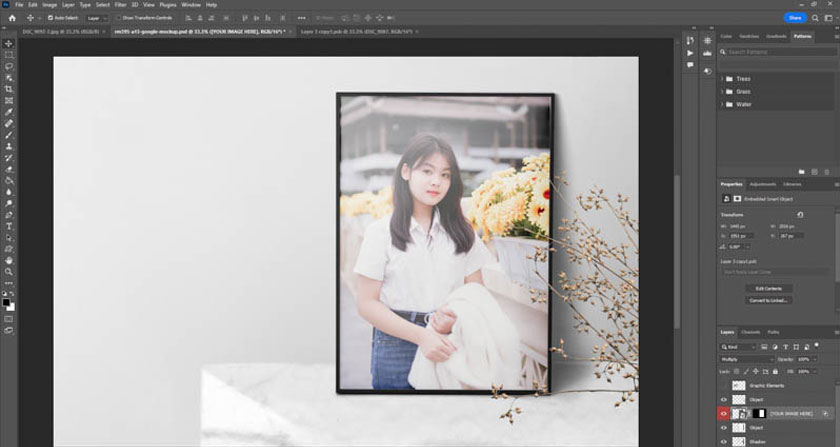Select the Eyedropper tool
The image size is (840, 447).
[9, 112]
